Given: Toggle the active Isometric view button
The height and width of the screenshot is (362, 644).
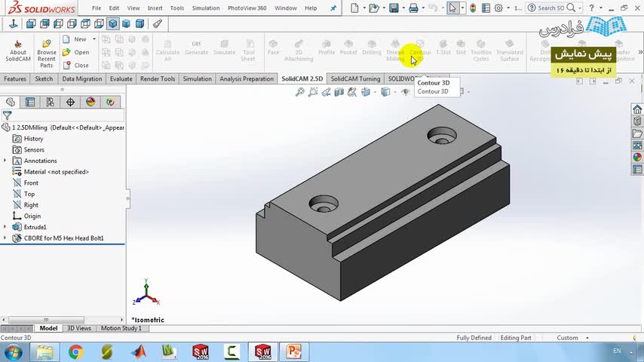Looking at the screenshot, I should [x=112, y=24].
